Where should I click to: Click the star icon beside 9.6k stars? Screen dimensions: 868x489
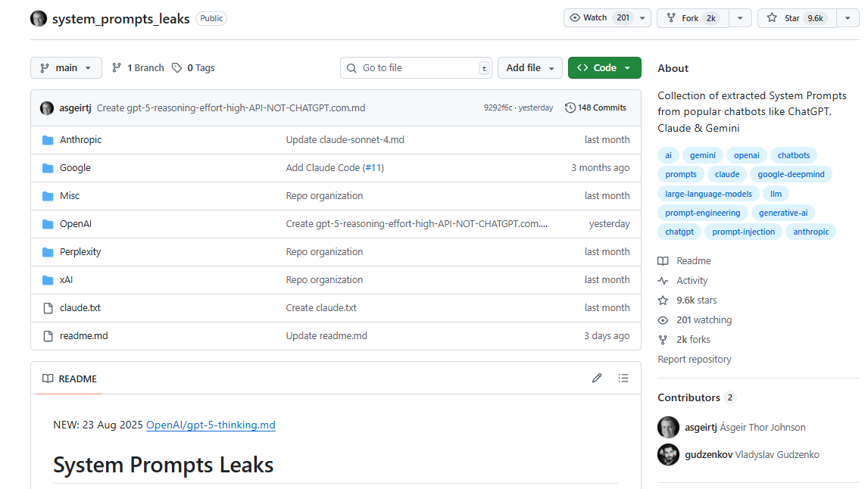pos(663,301)
